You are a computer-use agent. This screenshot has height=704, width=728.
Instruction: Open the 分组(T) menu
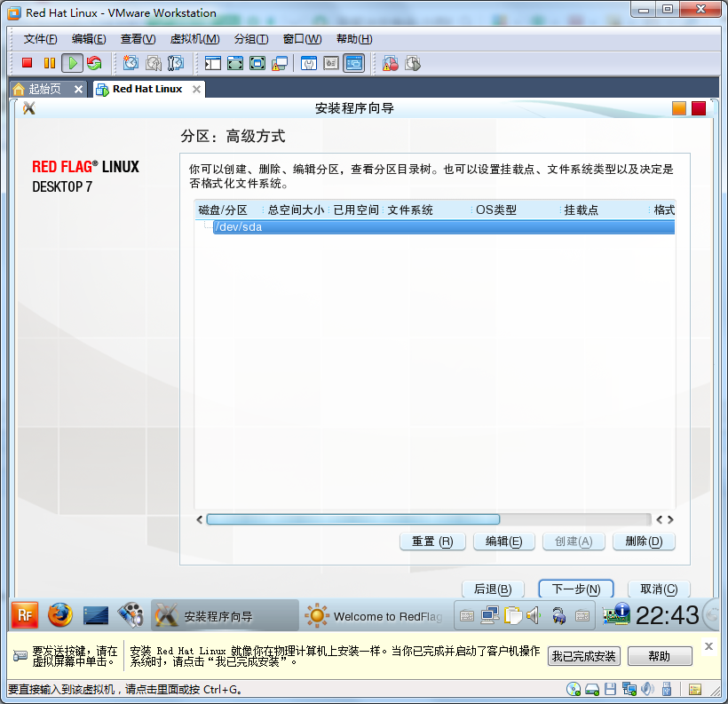tap(251, 39)
